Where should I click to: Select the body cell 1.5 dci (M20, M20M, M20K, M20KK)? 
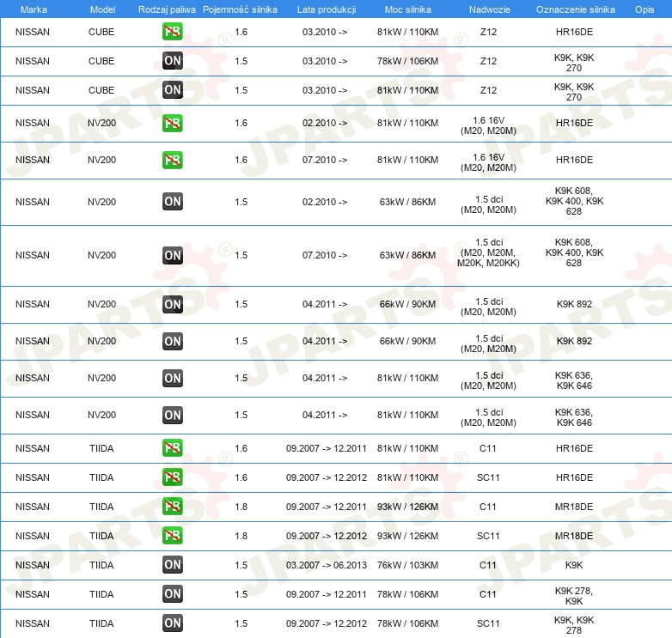click(488, 252)
